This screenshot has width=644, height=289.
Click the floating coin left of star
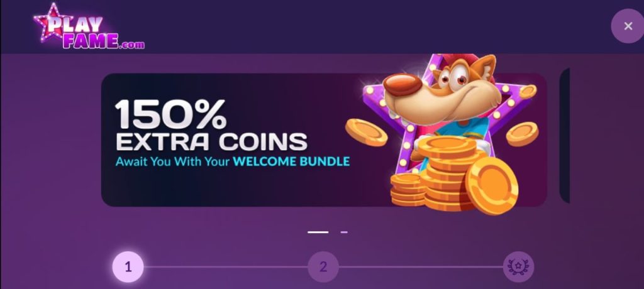[x=366, y=132]
